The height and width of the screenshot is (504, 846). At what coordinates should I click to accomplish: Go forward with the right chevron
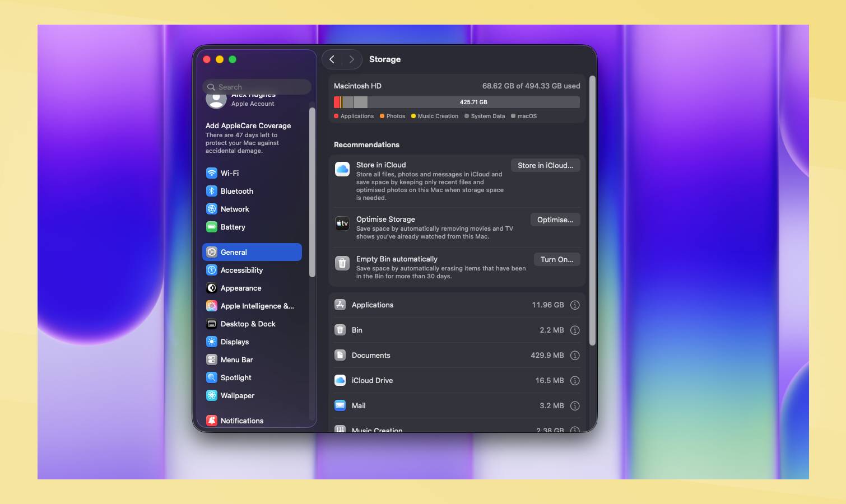coord(352,59)
